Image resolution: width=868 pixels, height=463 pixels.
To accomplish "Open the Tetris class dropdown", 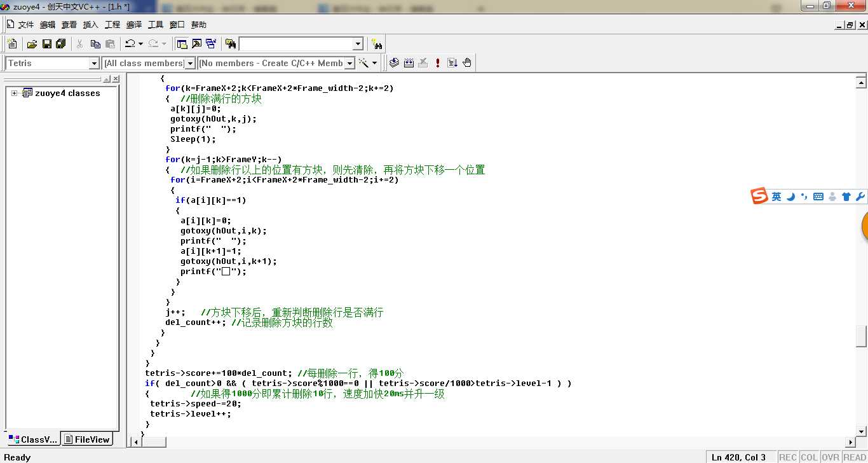I will click(94, 64).
